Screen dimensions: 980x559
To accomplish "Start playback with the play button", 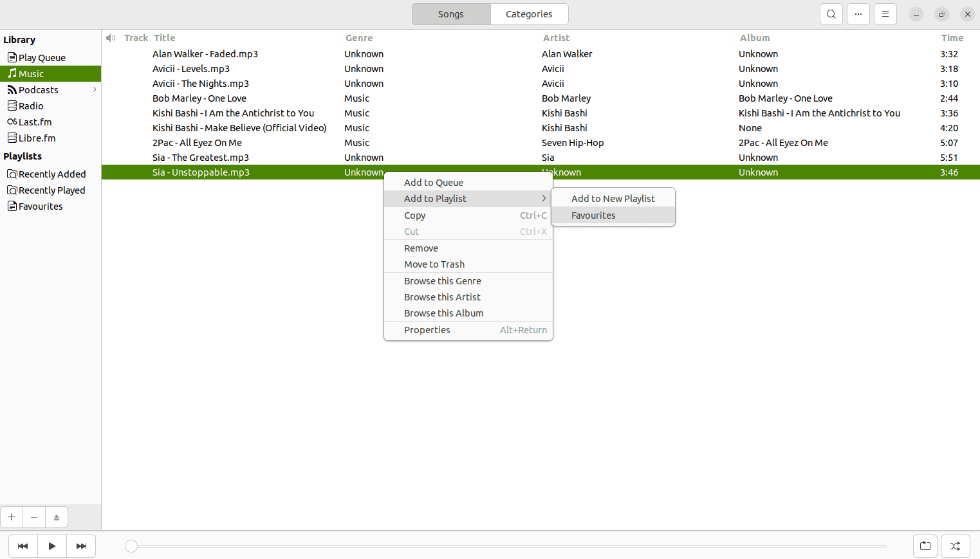I will pos(51,545).
